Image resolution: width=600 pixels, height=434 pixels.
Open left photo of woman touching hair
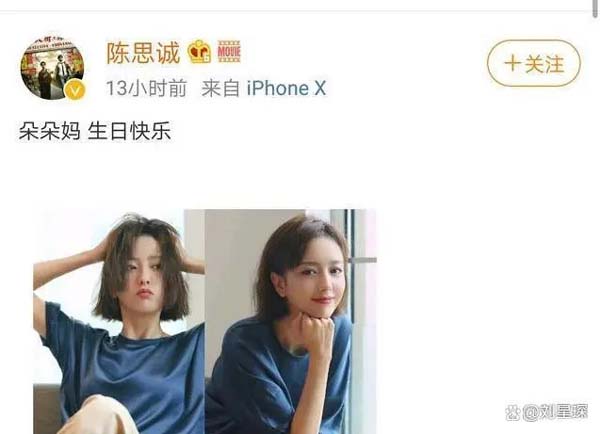pyautogui.click(x=119, y=321)
